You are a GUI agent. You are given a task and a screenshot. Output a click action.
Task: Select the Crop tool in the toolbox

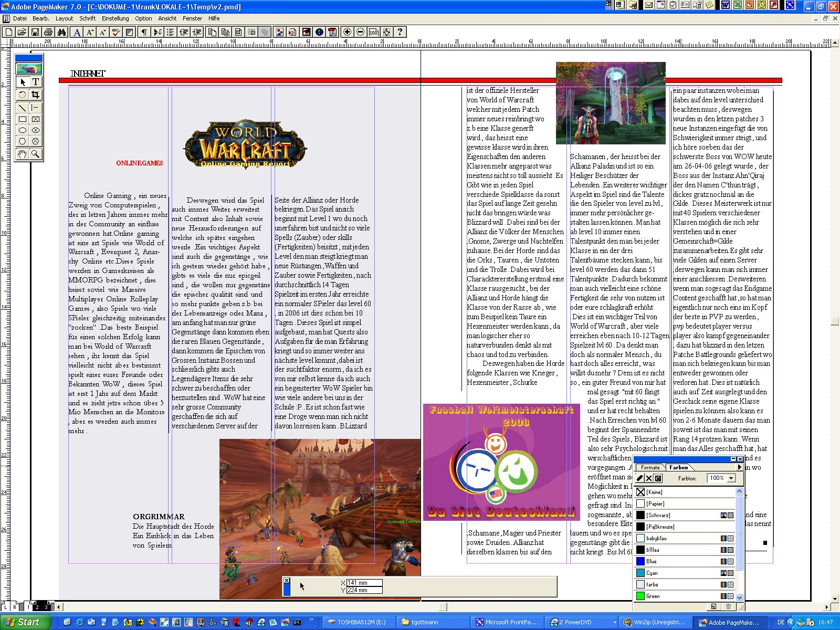coord(35,95)
